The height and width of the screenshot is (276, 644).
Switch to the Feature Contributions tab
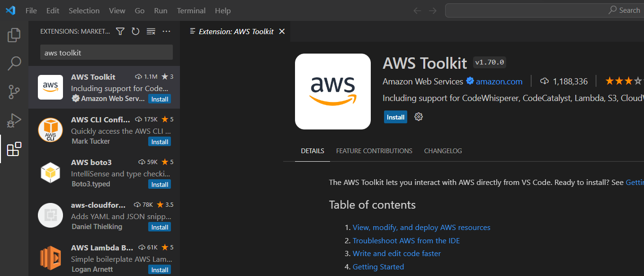(x=374, y=151)
